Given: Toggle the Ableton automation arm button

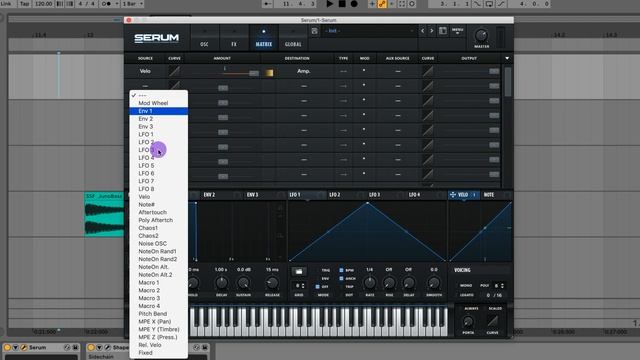Looking at the screenshot, I should point(382,4).
